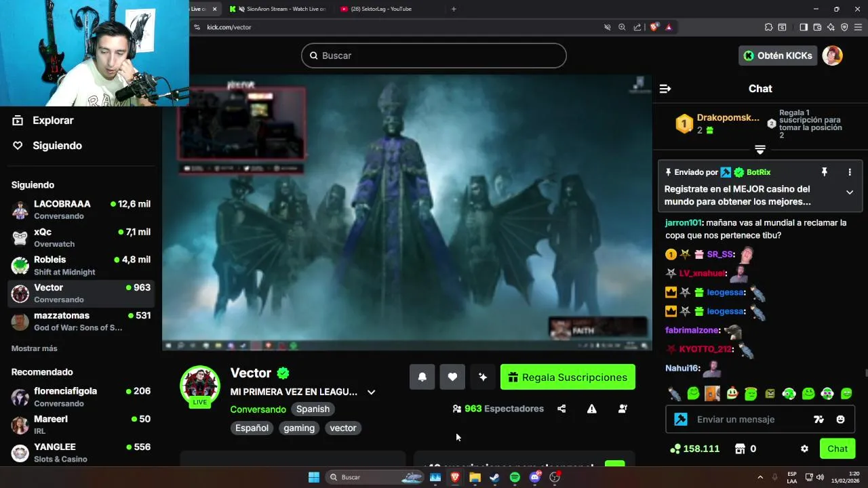Report the stream with warning icon
The width and height of the screenshot is (868, 488).
[592, 409]
